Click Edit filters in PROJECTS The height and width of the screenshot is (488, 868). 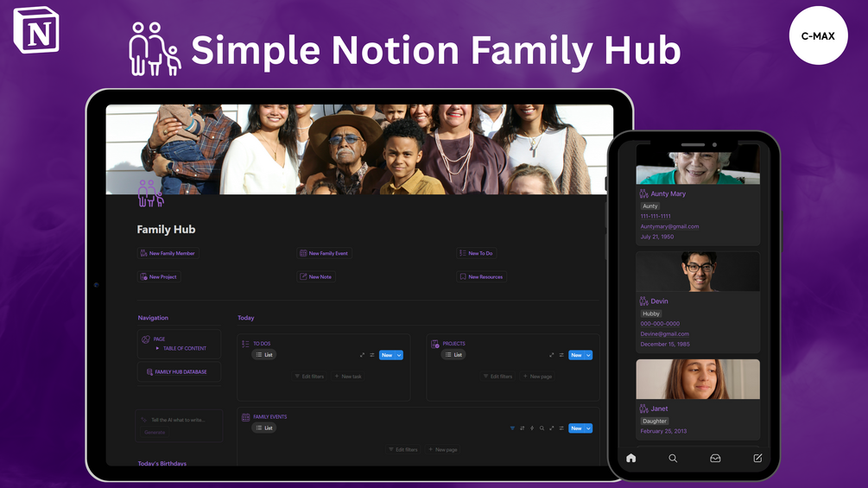498,377
